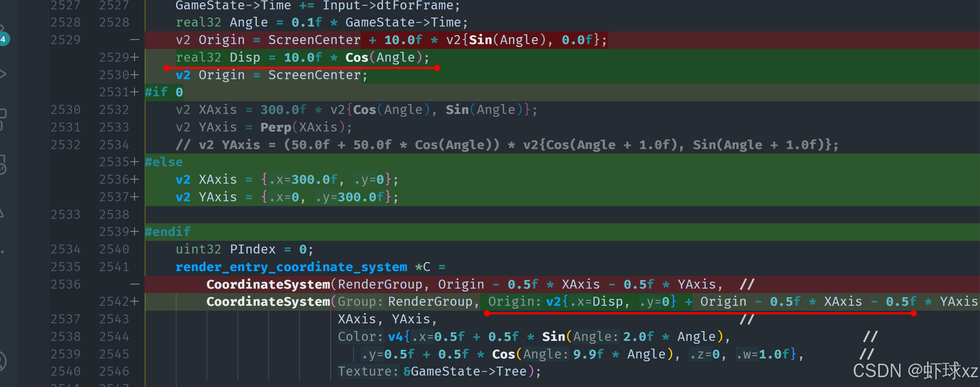
Task: Click 'Color:' parameter hint
Action: [360, 337]
